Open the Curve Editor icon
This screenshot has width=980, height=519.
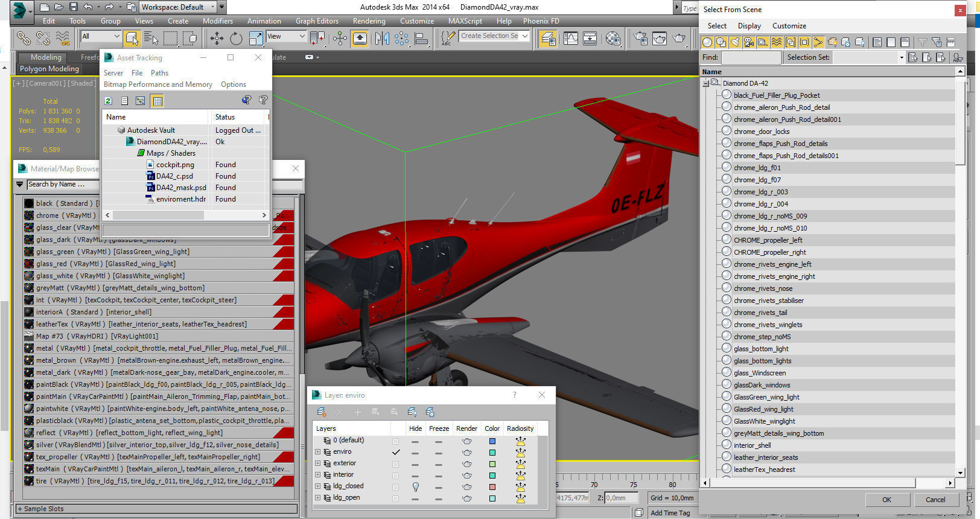pos(570,39)
